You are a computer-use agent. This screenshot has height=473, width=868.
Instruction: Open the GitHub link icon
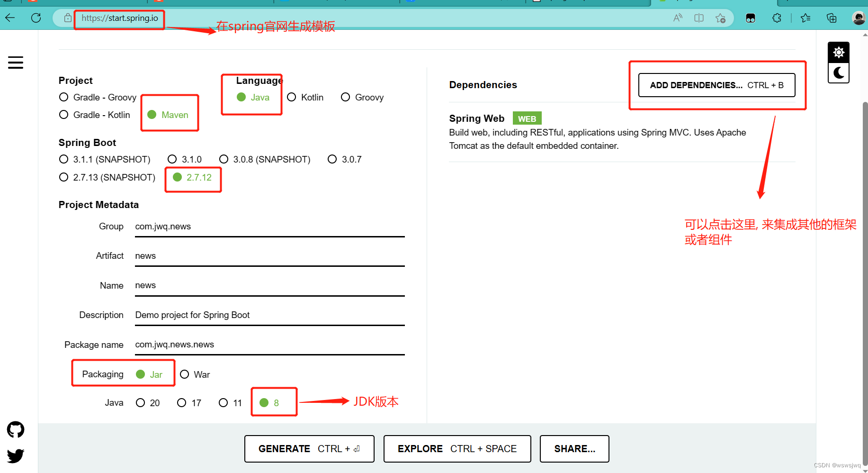[16, 430]
